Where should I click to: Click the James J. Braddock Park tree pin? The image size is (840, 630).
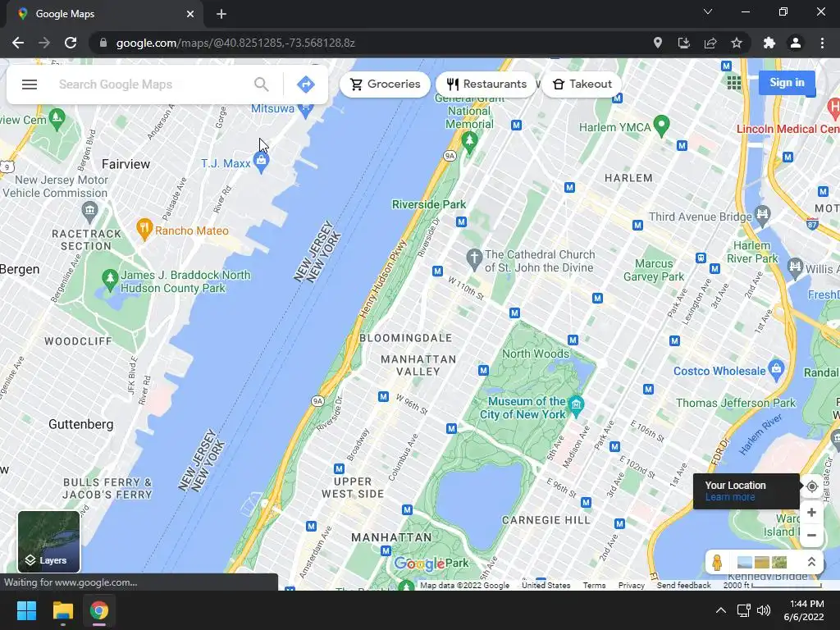click(110, 280)
